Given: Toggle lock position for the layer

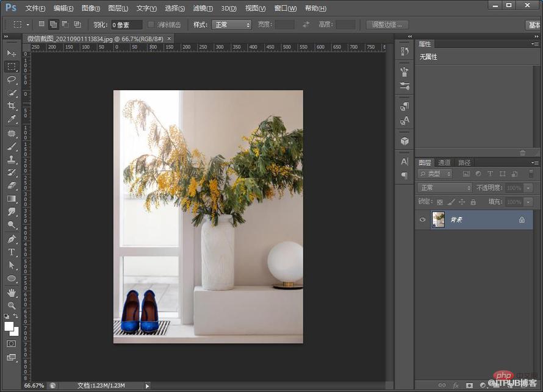Looking at the screenshot, I should [462, 202].
